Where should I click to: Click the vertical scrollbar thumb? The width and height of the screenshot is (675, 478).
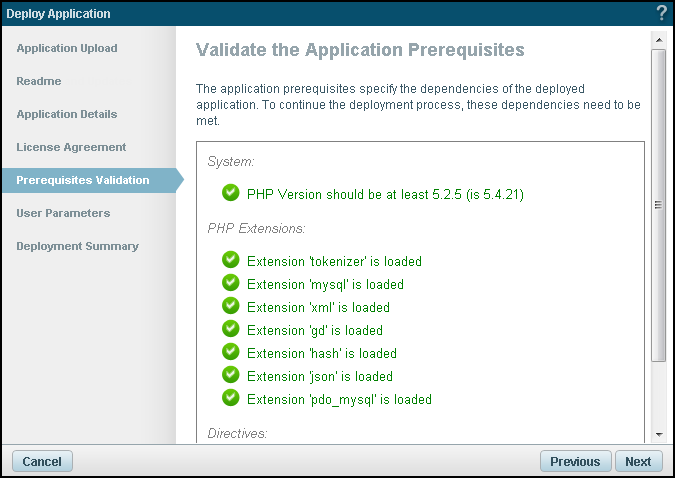click(x=658, y=205)
